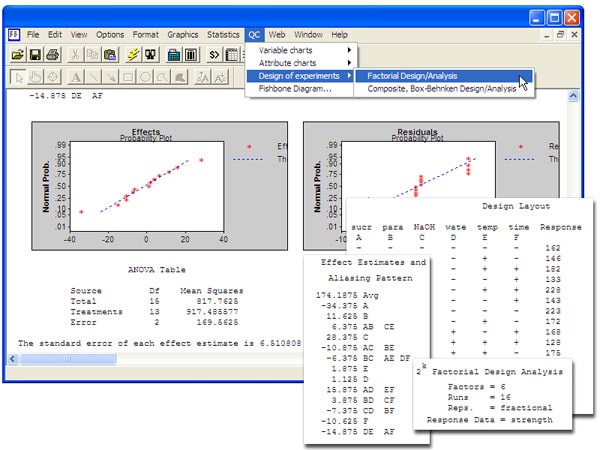Open the Fishbone Diagram... entry
Screen dimensions: 600x450
pos(296,89)
